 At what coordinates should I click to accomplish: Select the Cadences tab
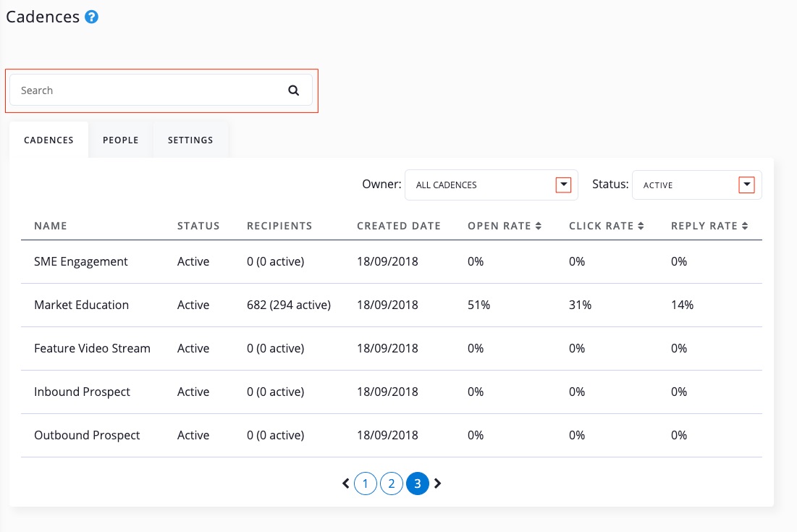49,140
